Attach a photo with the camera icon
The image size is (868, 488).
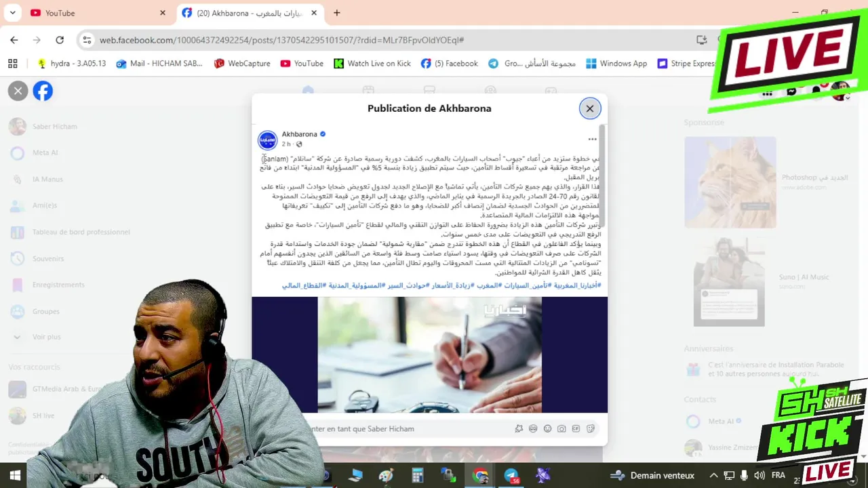[x=562, y=428]
